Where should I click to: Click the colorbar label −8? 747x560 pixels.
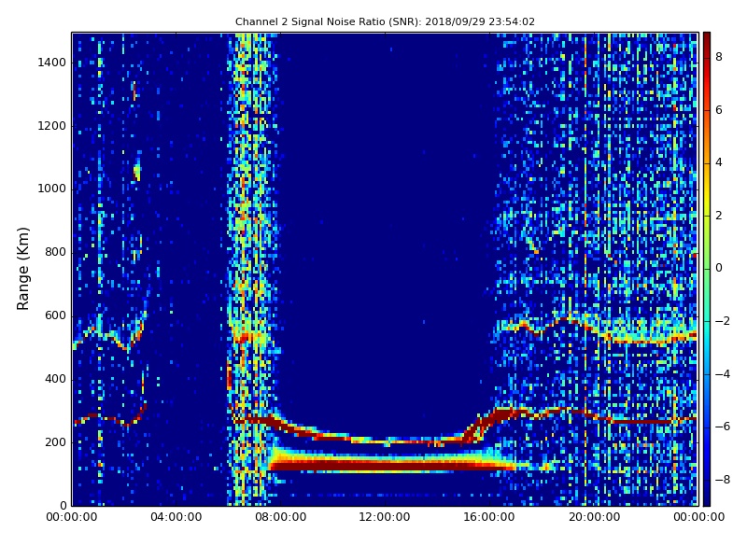pos(723,480)
